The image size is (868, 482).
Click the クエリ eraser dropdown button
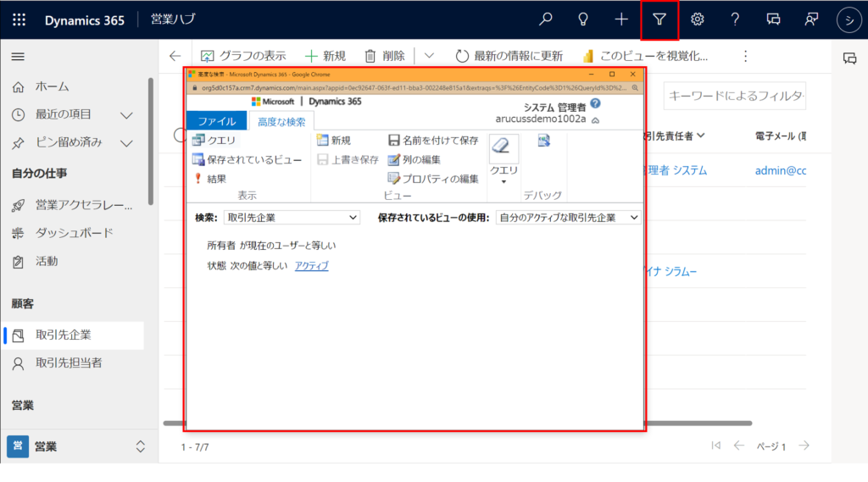click(x=504, y=160)
